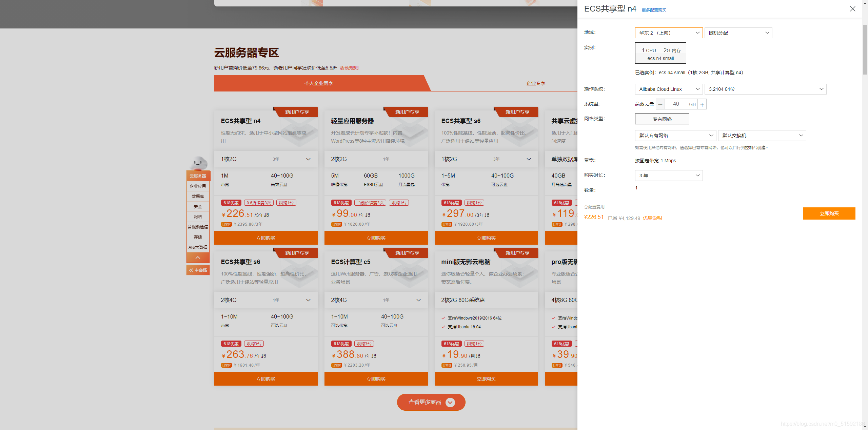
Task: Click the ECS共享型 n4 card title
Action: [x=241, y=121]
